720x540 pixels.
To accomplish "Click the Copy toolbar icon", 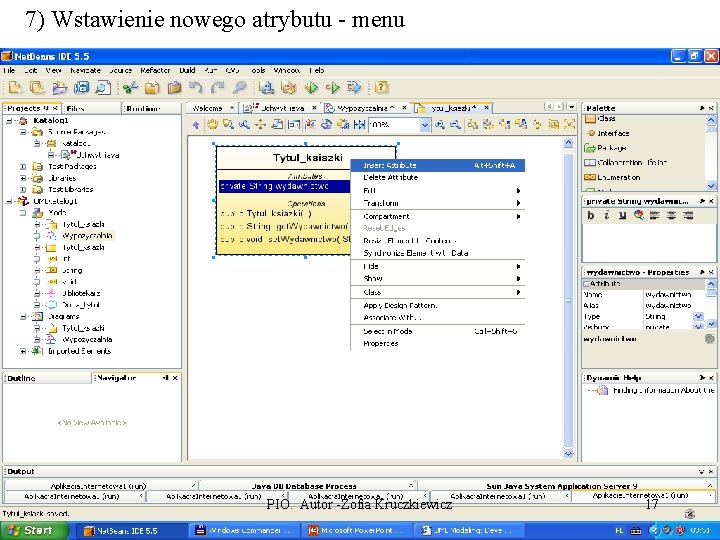I will (x=152, y=87).
